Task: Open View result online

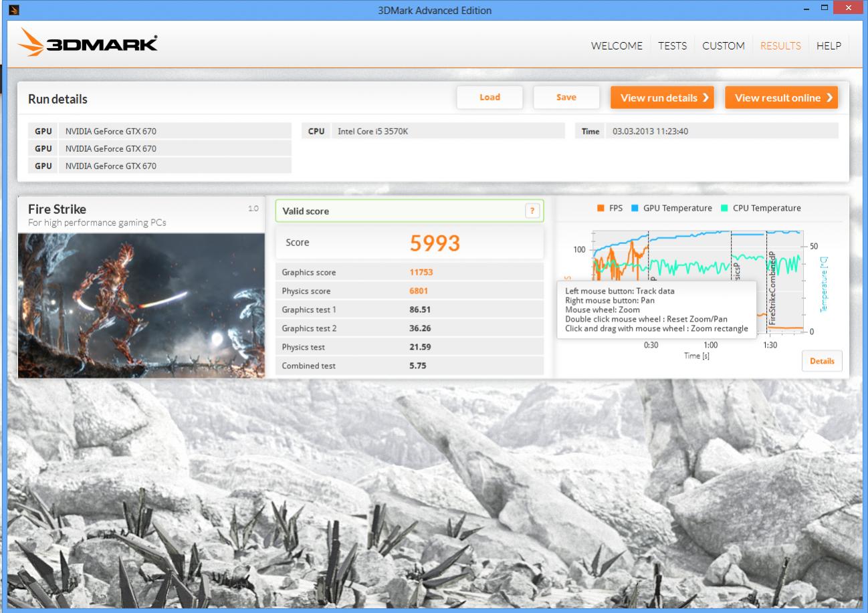Action: [x=781, y=98]
